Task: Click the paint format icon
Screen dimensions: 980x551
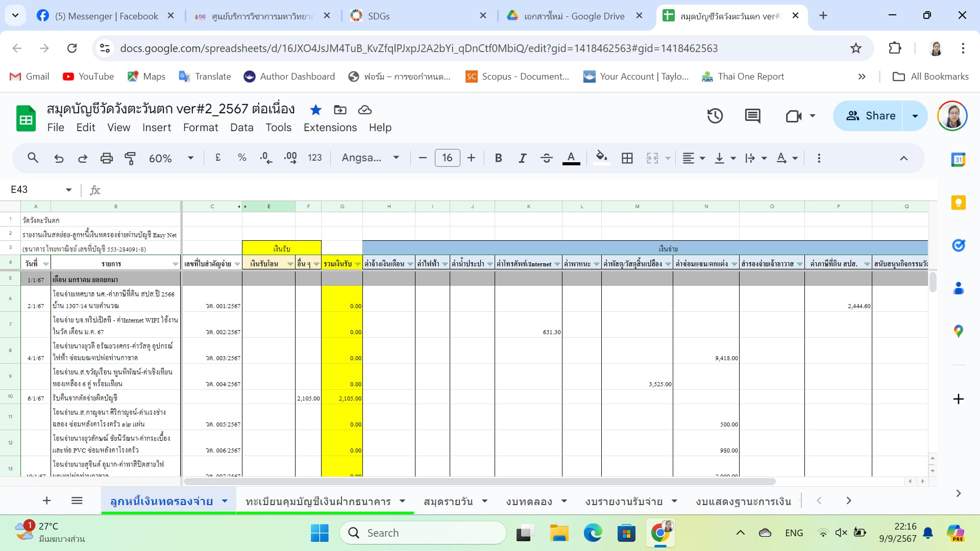Action: (x=130, y=158)
